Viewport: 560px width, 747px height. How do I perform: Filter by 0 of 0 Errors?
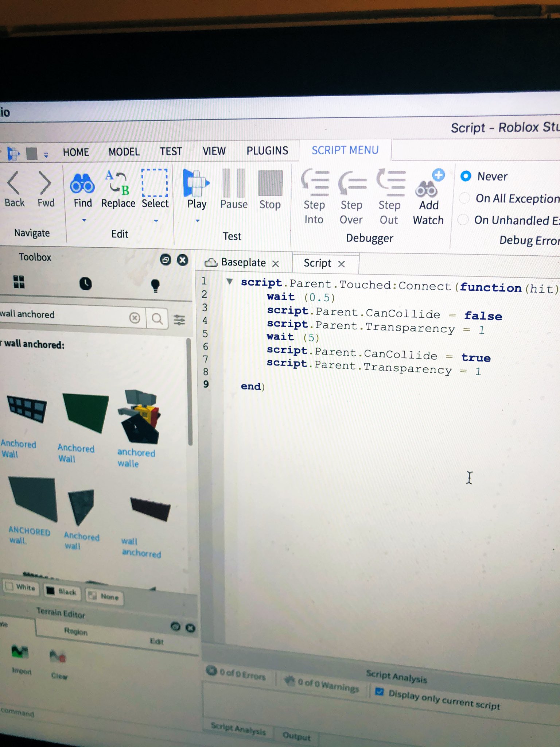click(236, 673)
